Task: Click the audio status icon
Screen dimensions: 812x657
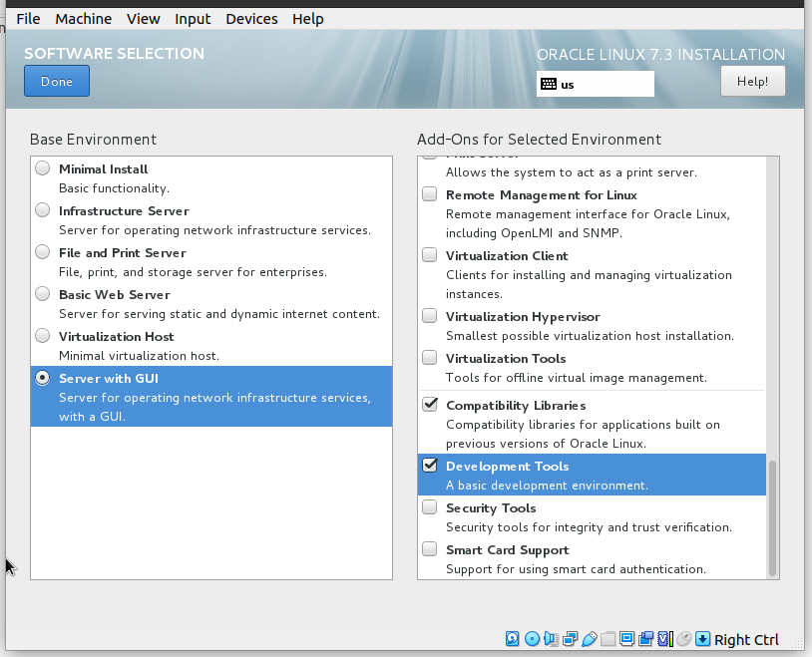Action: [551, 639]
